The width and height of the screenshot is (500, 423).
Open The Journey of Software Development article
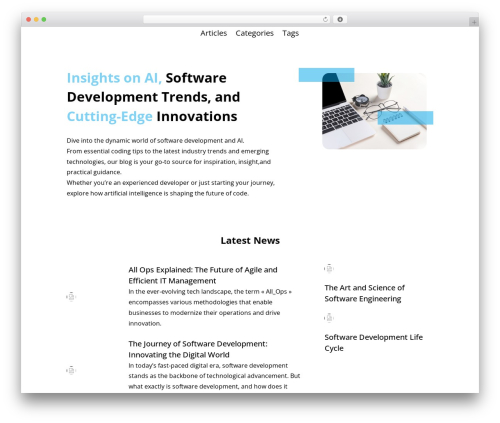click(198, 349)
